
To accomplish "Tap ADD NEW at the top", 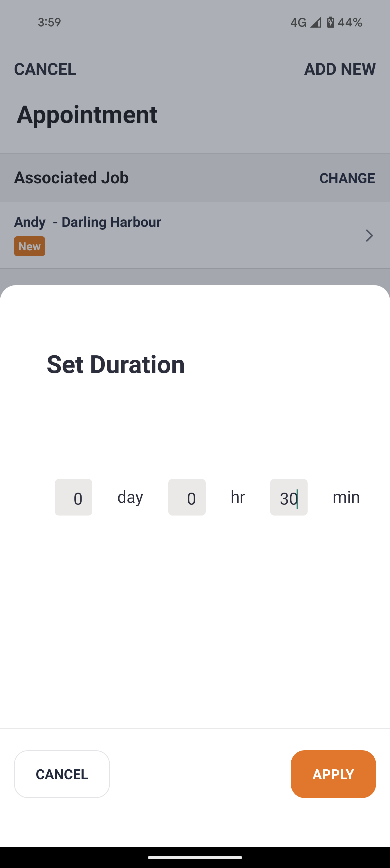I will (x=340, y=69).
